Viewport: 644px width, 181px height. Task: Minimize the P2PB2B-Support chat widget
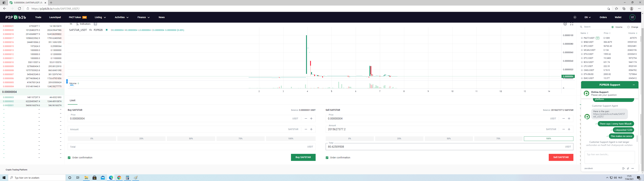[634, 85]
